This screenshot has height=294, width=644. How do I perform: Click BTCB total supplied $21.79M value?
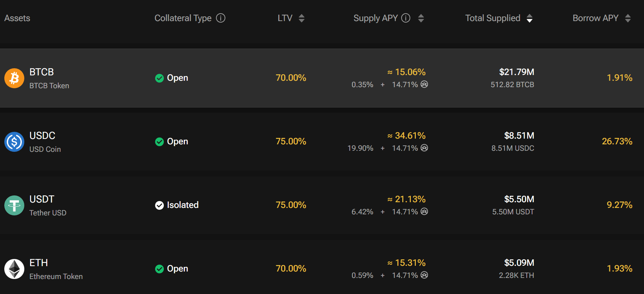[517, 72]
